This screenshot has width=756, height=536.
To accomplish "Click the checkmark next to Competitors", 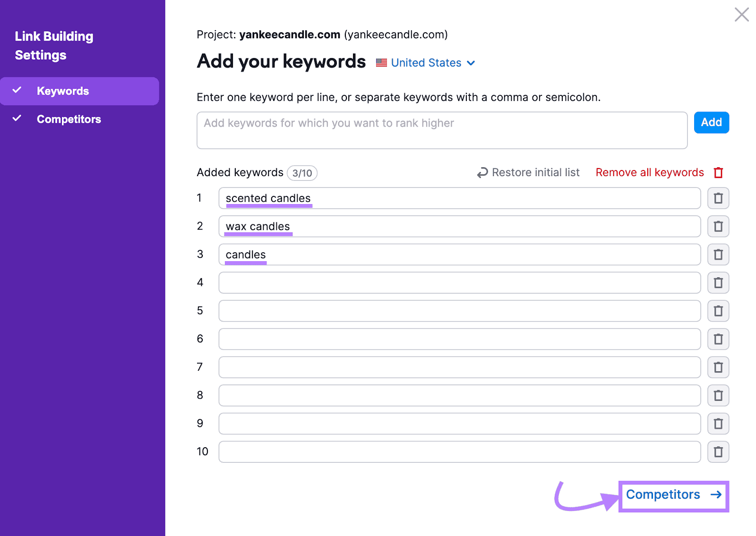I will coord(17,119).
